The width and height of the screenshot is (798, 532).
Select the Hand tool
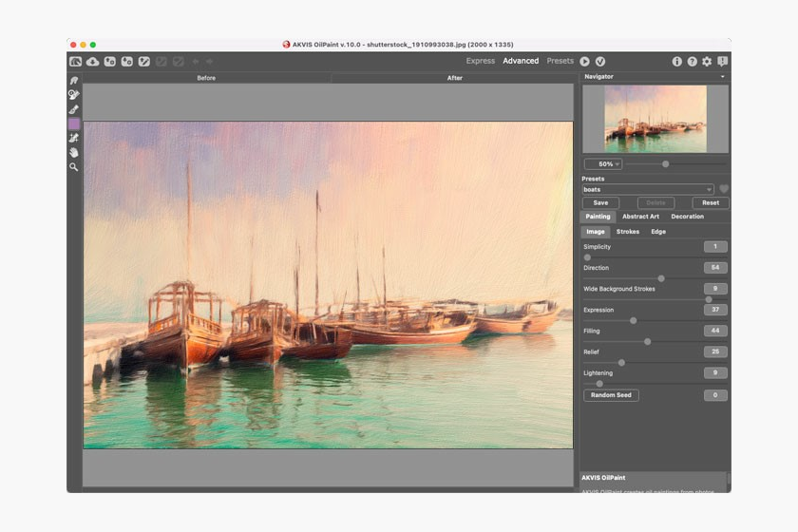74,152
